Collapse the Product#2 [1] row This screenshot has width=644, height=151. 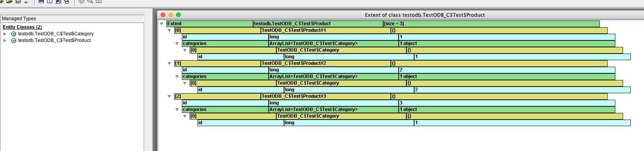click(170, 63)
